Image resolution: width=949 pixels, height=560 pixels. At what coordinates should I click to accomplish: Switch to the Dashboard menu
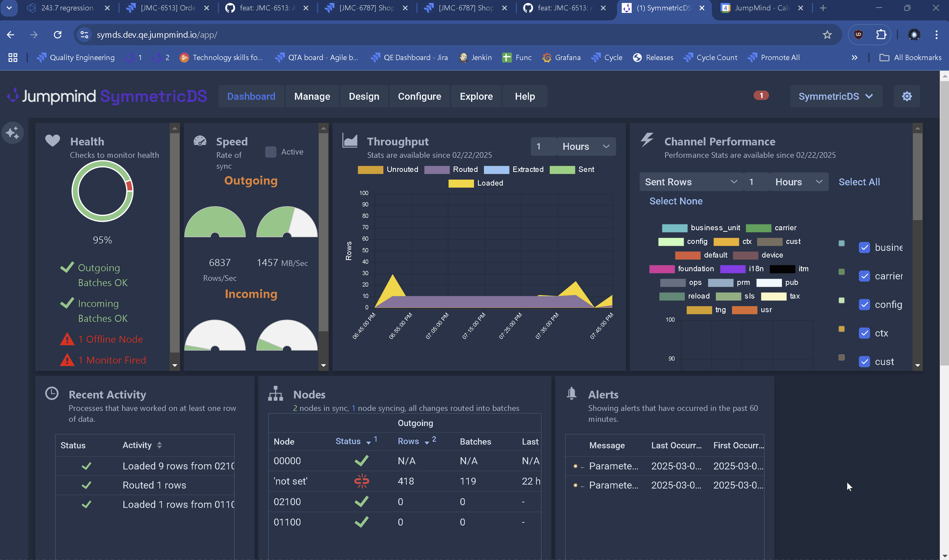tap(251, 97)
